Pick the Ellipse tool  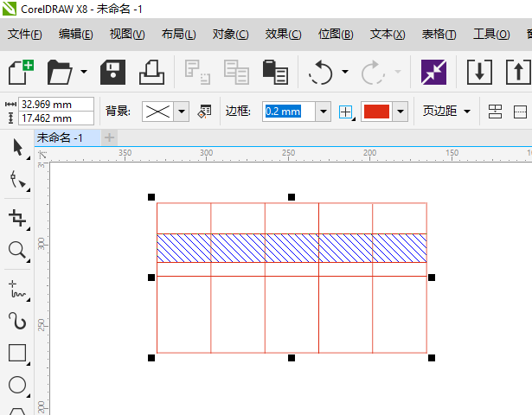16,385
